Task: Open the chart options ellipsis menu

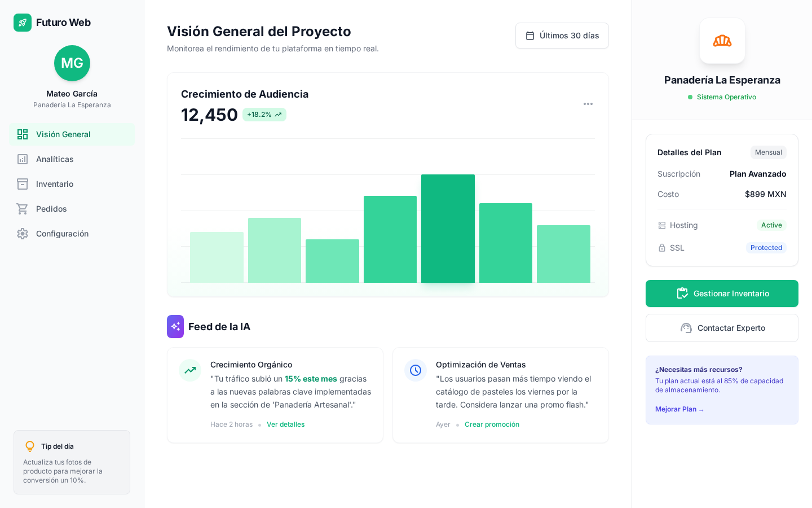Action: point(588,104)
